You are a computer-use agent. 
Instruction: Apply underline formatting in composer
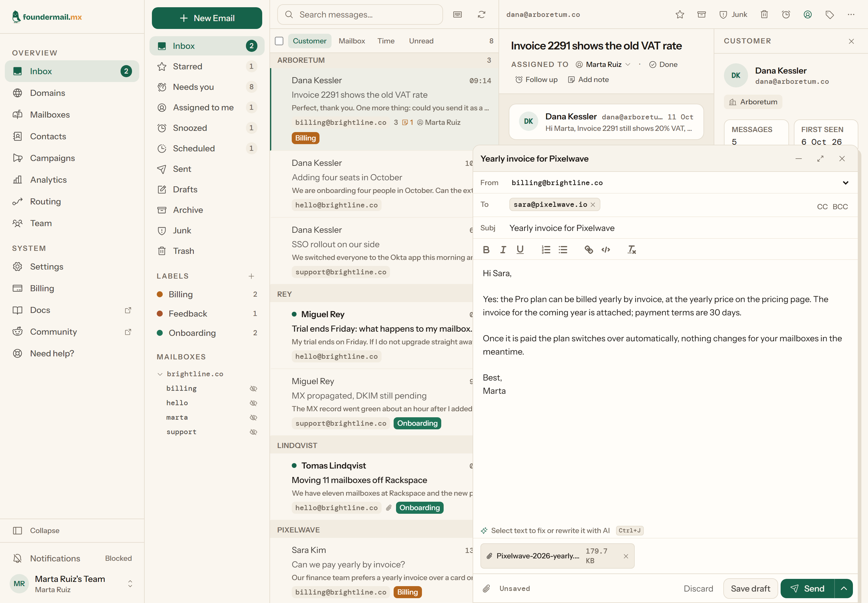tap(520, 250)
